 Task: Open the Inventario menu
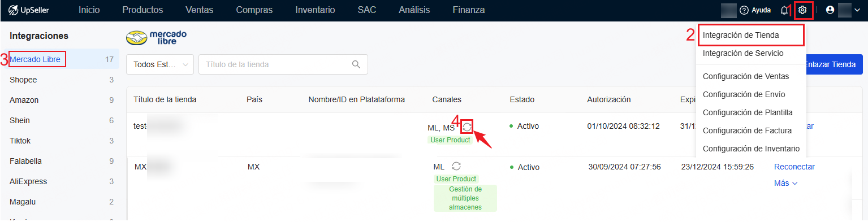pos(315,10)
